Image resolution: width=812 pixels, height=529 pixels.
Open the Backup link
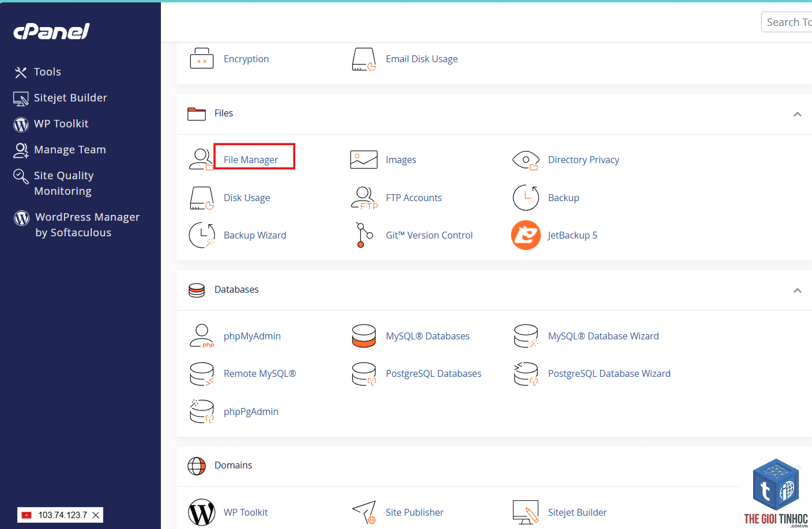563,198
